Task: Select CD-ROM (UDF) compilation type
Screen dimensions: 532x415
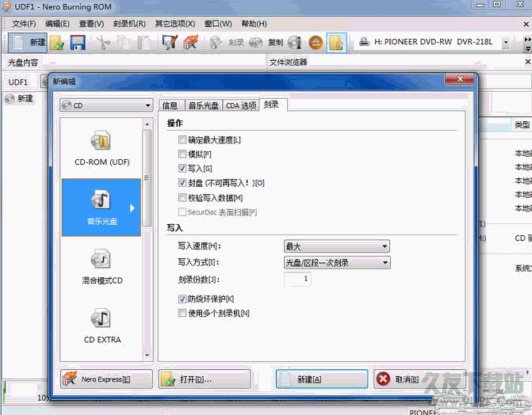Action: coord(101,148)
